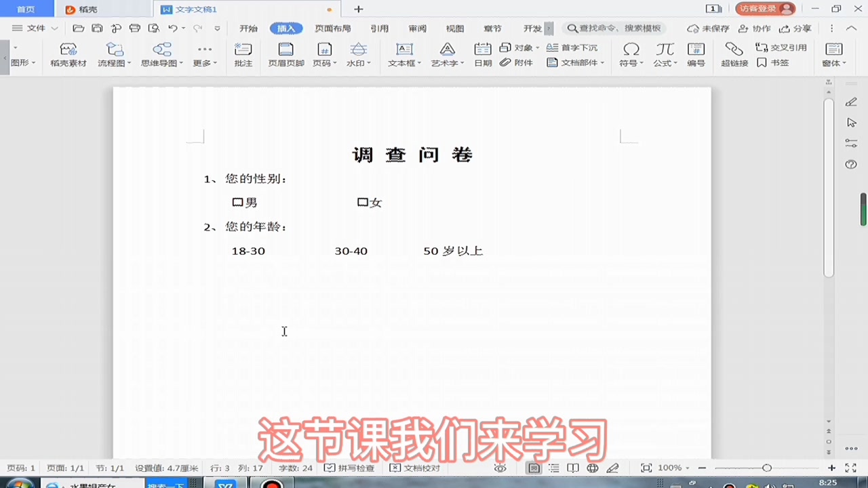The image size is (868, 488).
Task: Click the 拼写检查 spell check status item
Action: click(349, 468)
